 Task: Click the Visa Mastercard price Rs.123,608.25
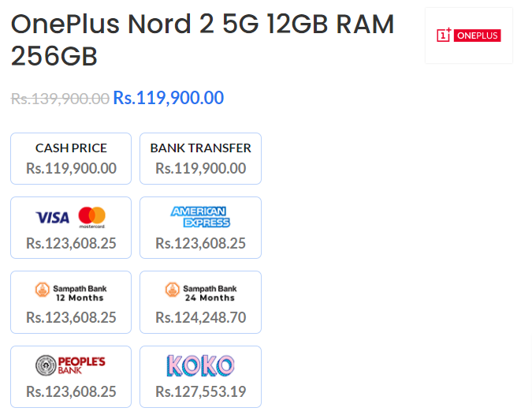(x=71, y=243)
